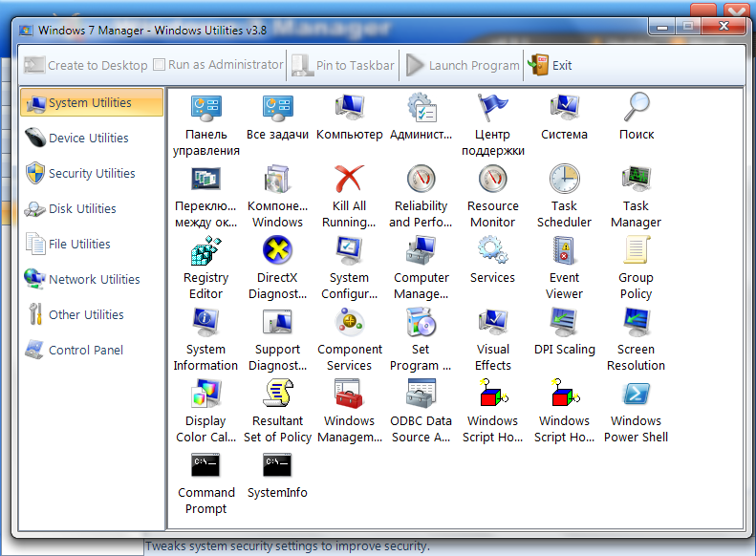Go to Disk Utilities section
Viewport: 756px width, 556px height.
coord(81,208)
